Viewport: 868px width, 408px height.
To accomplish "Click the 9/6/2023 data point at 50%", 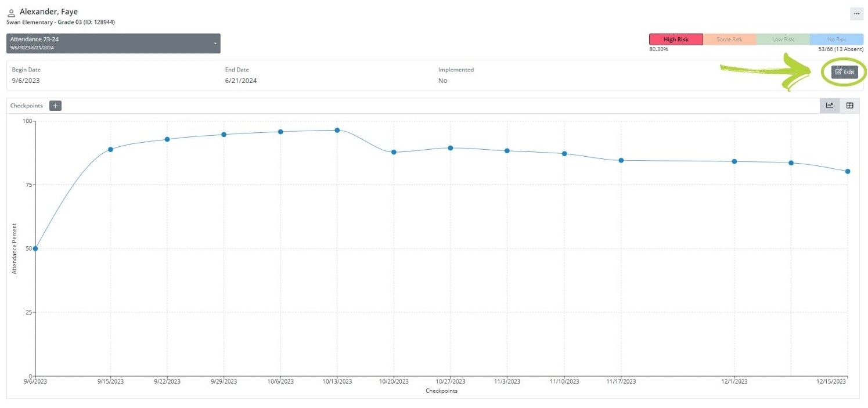I will 35,248.
